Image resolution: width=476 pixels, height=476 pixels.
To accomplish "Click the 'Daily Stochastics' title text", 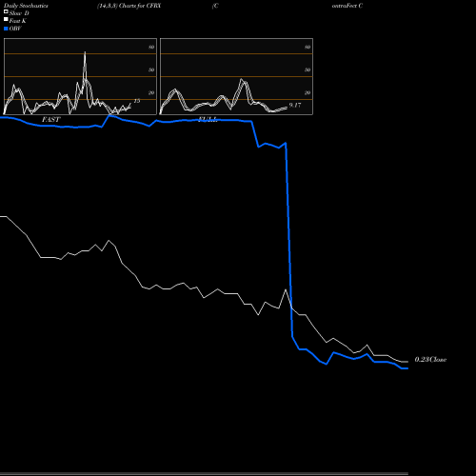I will tap(26, 6).
